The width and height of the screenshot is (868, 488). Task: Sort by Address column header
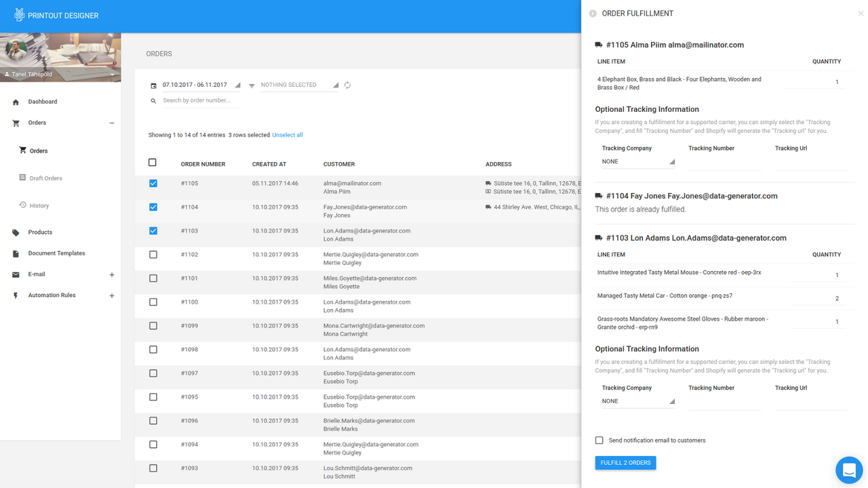coord(498,164)
